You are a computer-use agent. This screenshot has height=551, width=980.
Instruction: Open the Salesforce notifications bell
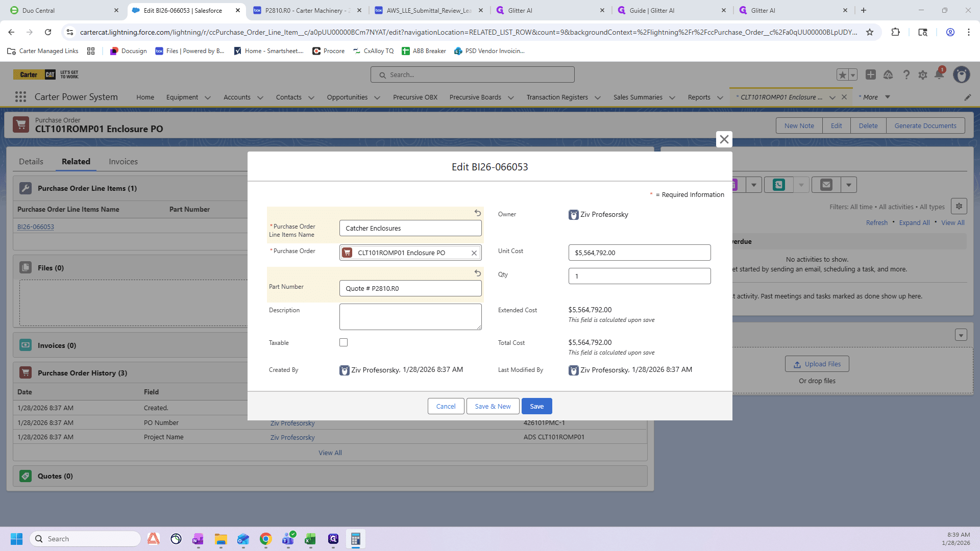(939, 74)
